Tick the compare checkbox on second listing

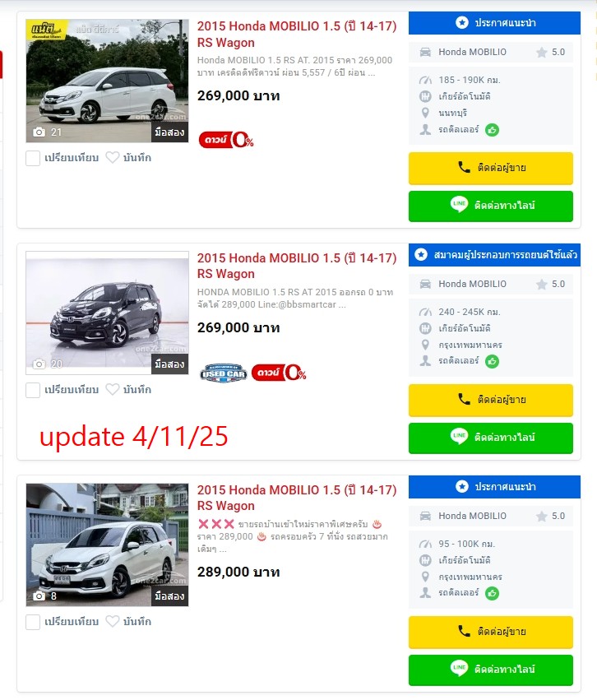(x=33, y=390)
